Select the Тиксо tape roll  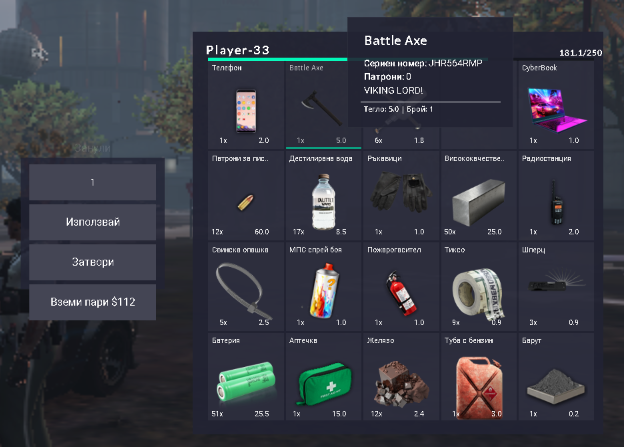pos(478,286)
